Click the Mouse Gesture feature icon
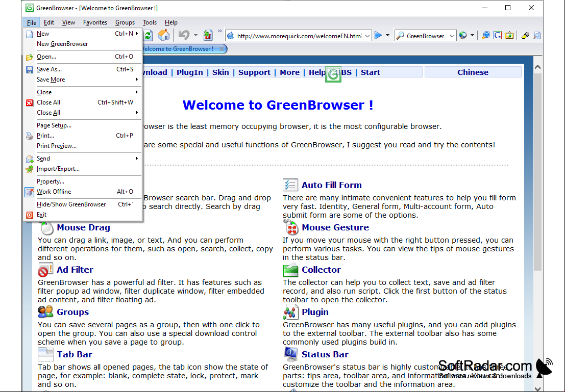565x392 pixels. pyautogui.click(x=291, y=227)
